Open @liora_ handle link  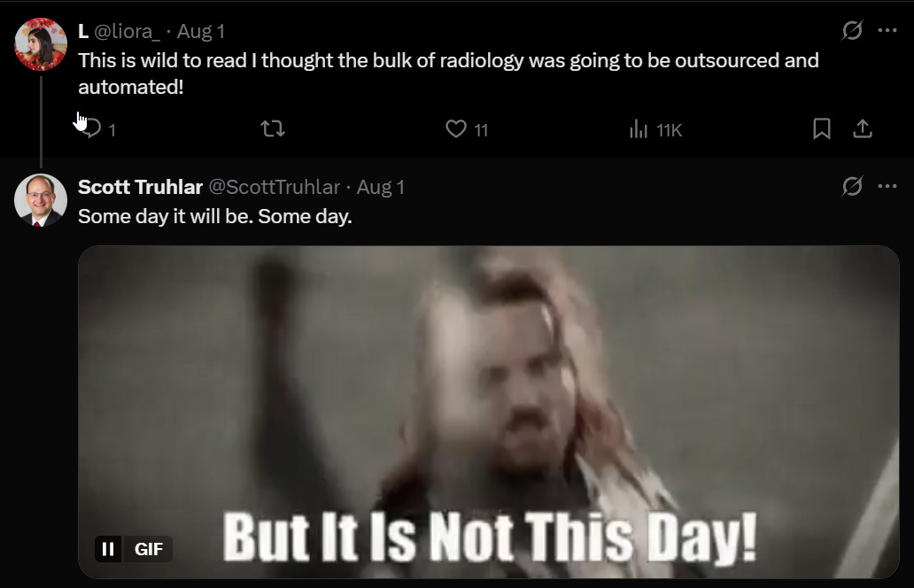pyautogui.click(x=127, y=32)
